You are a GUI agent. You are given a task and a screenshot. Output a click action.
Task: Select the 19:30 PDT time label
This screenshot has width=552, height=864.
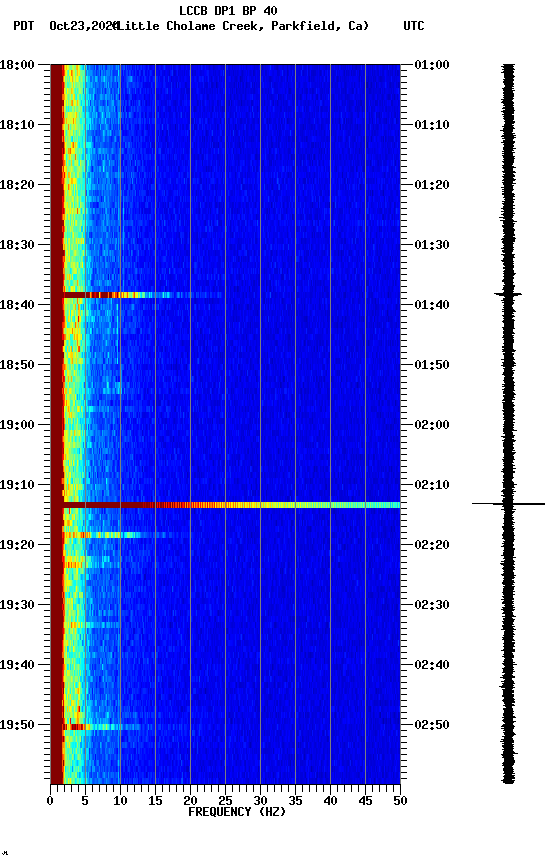click(x=17, y=605)
